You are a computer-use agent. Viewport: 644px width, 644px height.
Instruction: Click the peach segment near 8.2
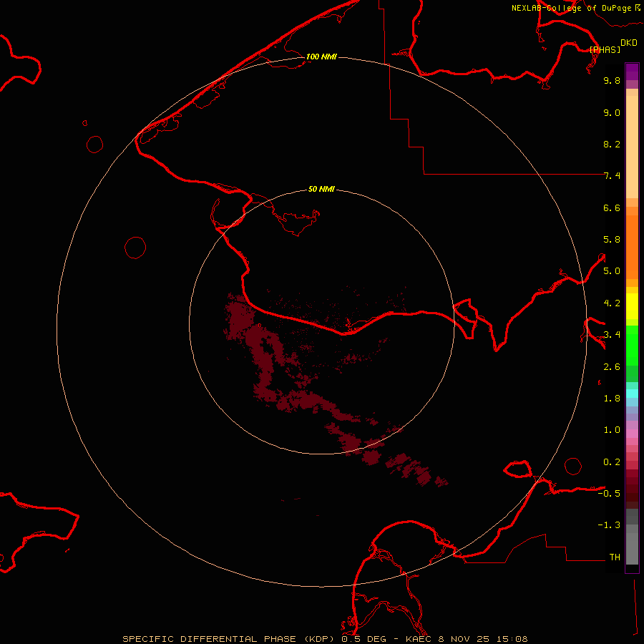coord(632,143)
